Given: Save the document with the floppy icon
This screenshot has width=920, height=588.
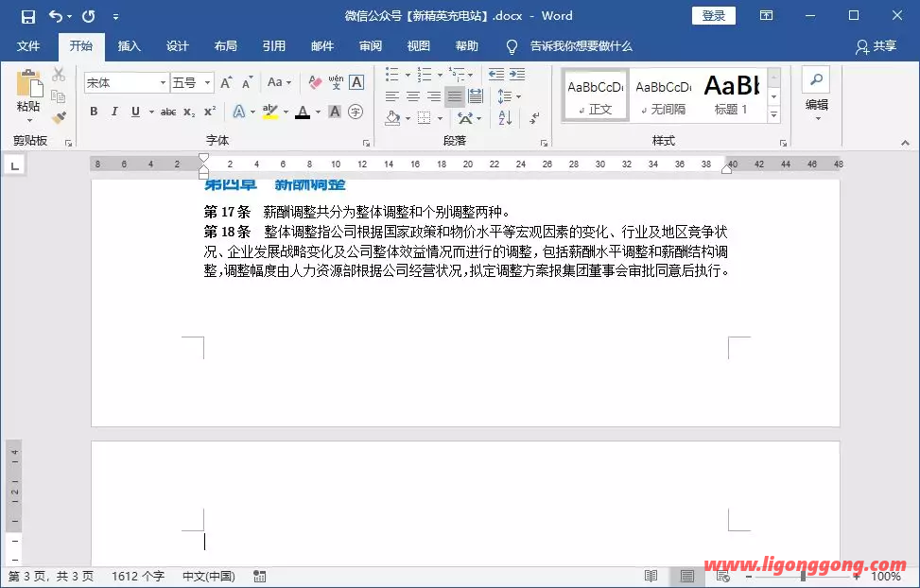Looking at the screenshot, I should pyautogui.click(x=27, y=16).
